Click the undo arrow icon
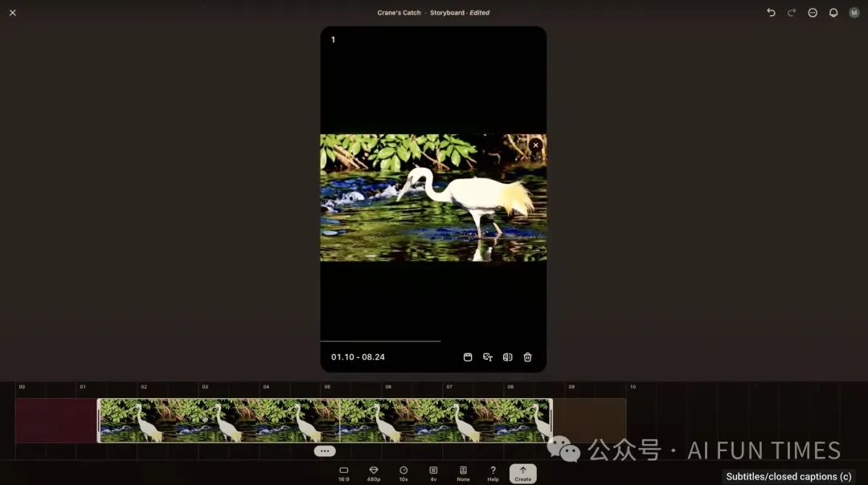This screenshot has width=868, height=485. (x=771, y=13)
